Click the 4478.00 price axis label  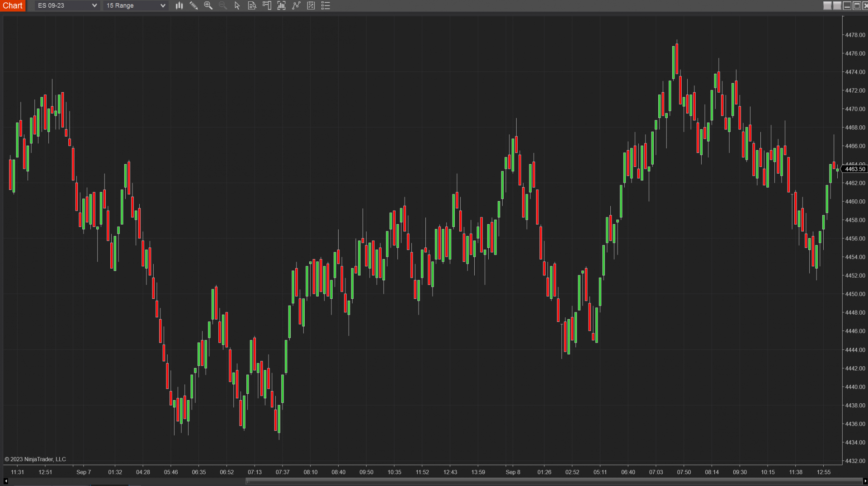pyautogui.click(x=855, y=35)
